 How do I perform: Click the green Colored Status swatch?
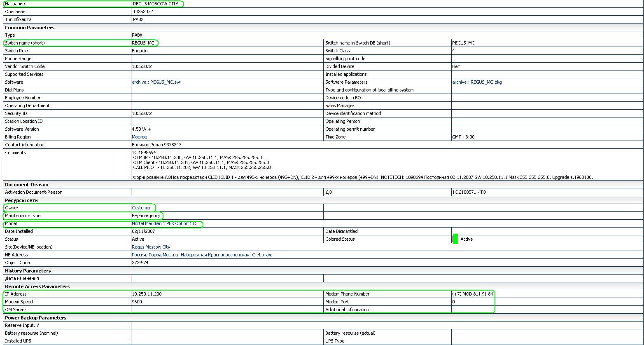pos(455,239)
